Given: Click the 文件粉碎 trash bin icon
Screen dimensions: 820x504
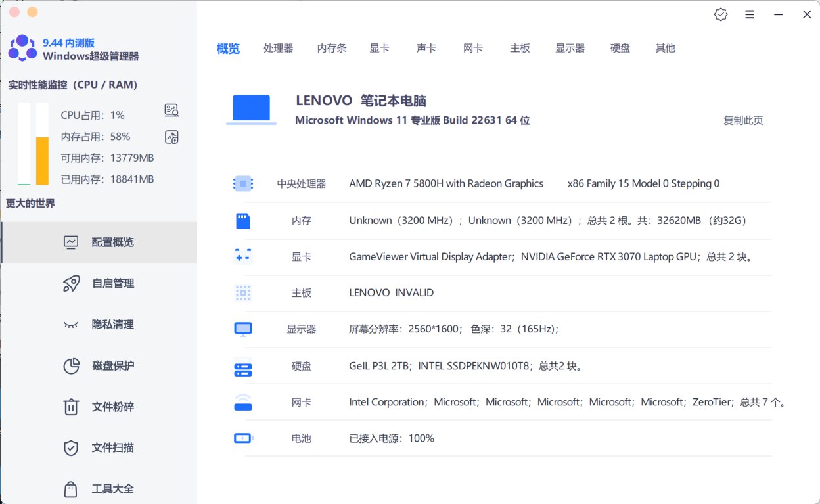Looking at the screenshot, I should [x=71, y=407].
